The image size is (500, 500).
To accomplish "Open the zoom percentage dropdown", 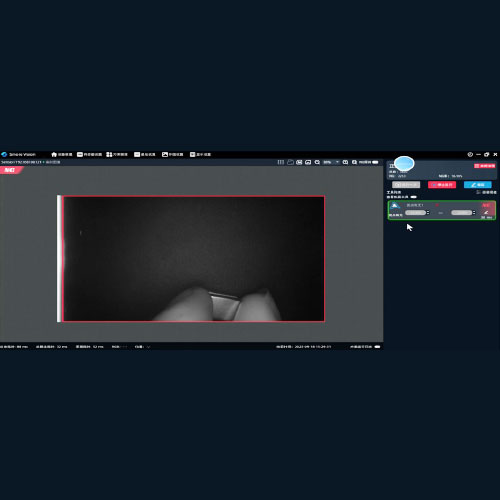I will click(331, 162).
